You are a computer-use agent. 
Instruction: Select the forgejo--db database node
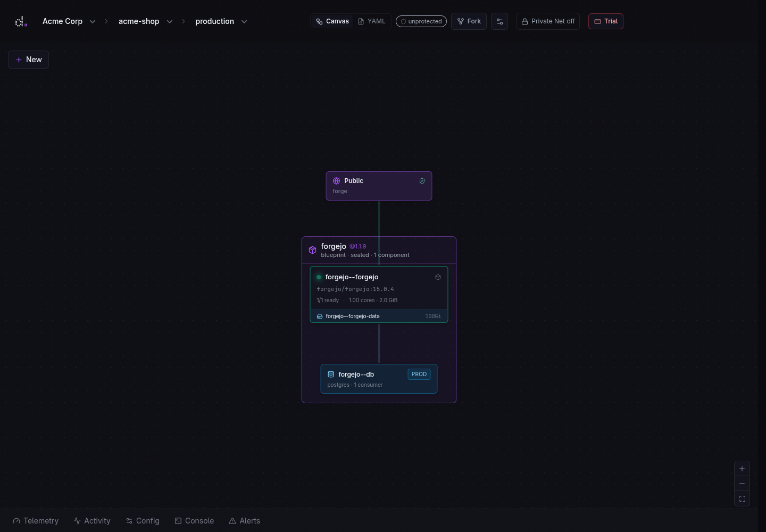click(379, 379)
